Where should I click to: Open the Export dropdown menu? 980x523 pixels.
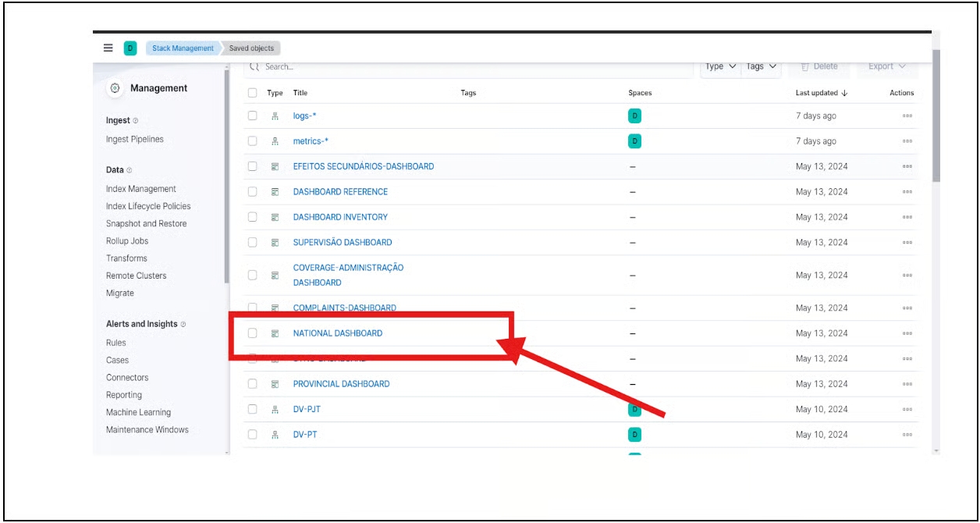click(887, 67)
